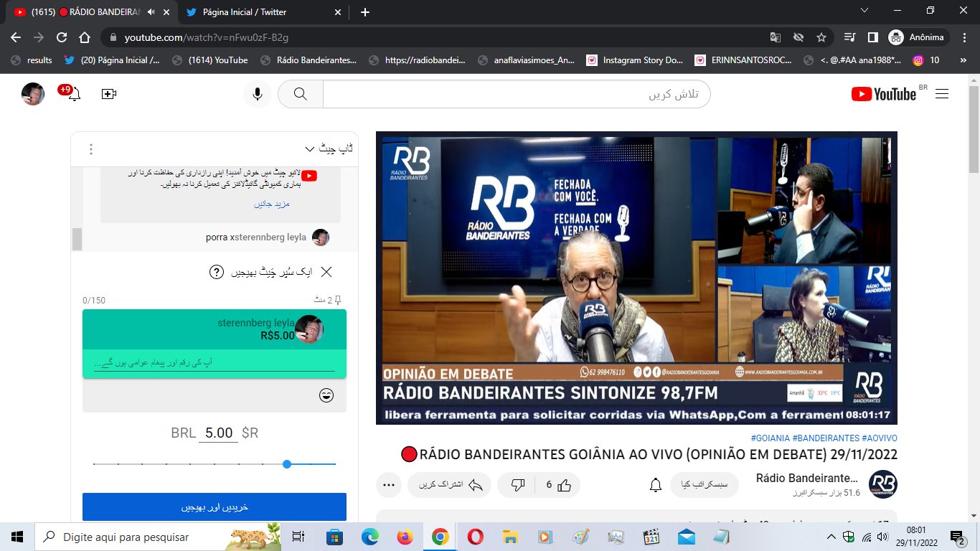Click Anônima incognito profile button
980x551 pixels.
pos(918,37)
